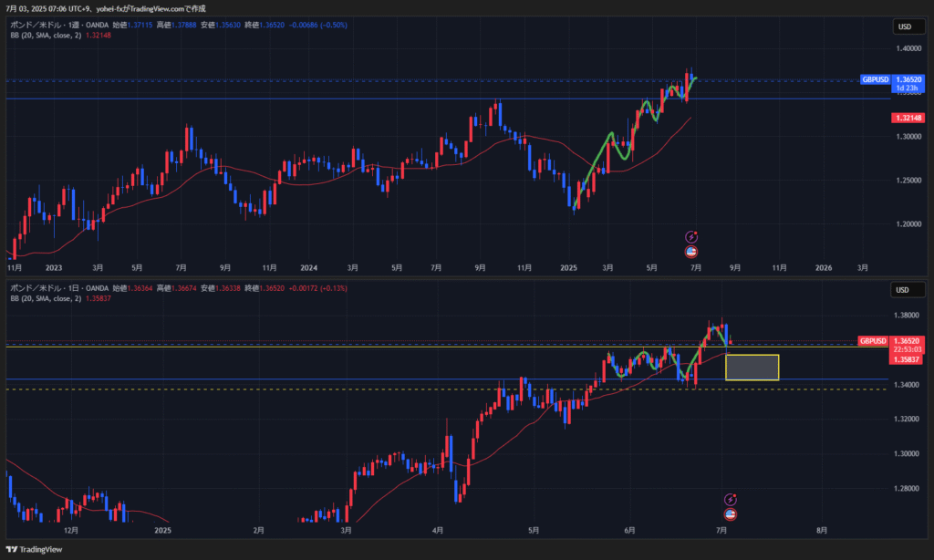This screenshot has height=560, width=934.
Task: Click the 1.28000 price axis level
Action: point(906,489)
